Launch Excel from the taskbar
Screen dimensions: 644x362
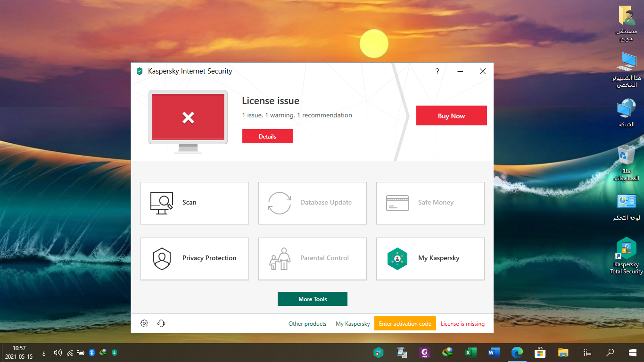(471, 352)
